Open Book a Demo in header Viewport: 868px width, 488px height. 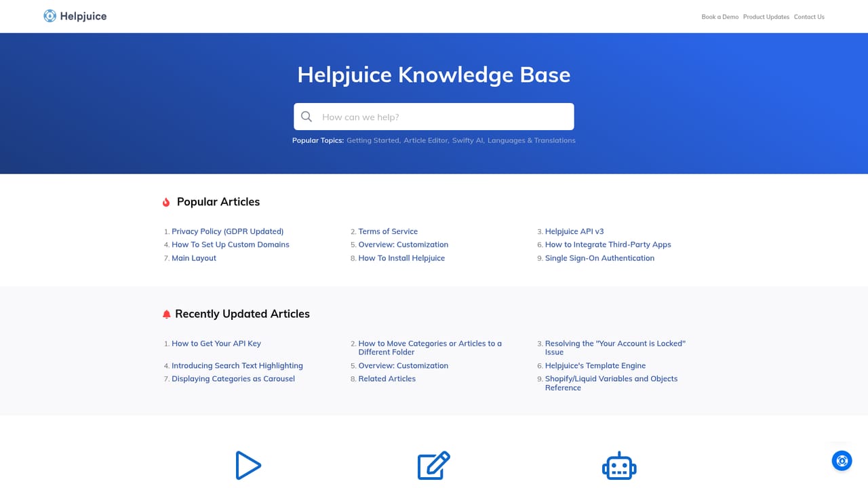point(720,17)
